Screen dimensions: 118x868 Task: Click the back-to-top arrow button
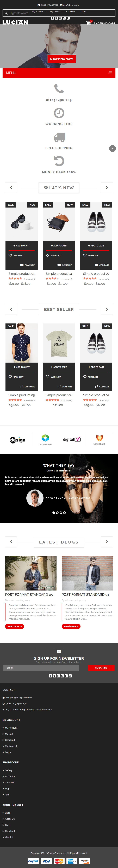click(x=112, y=148)
